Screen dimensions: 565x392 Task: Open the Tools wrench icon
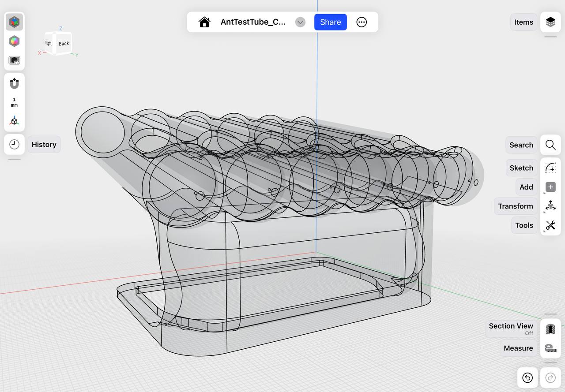[550, 225]
